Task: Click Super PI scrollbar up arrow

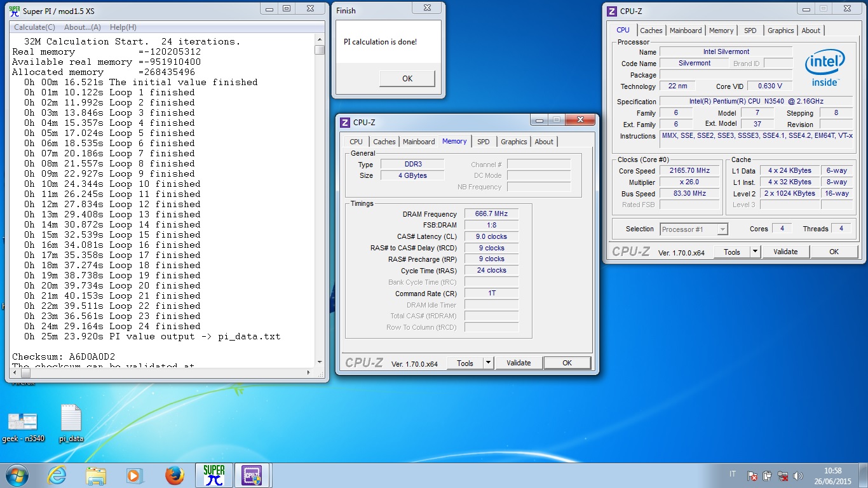Action: pyautogui.click(x=320, y=39)
